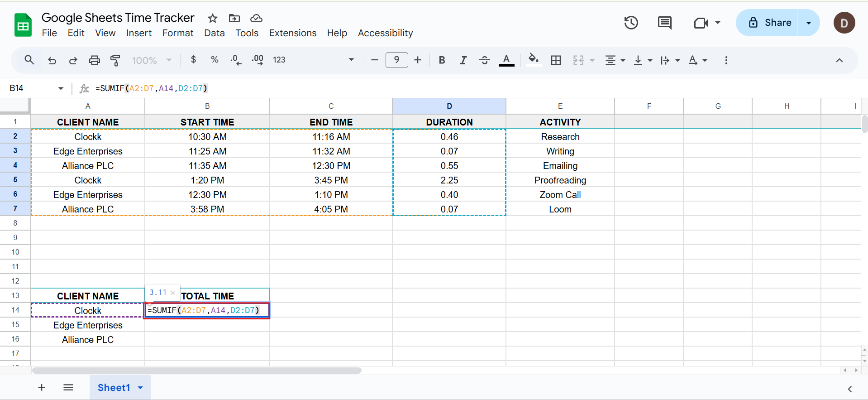
Task: Open the borders tool
Action: [556, 60]
